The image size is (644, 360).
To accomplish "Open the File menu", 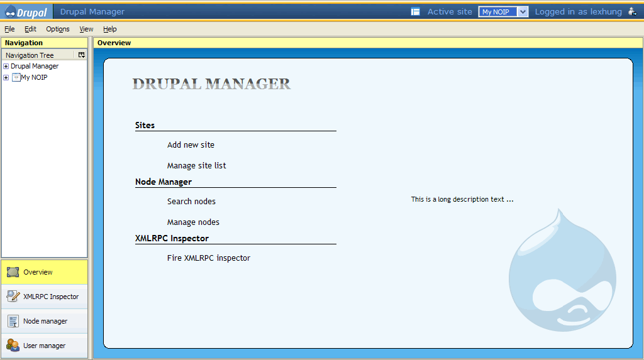I will (9, 30).
